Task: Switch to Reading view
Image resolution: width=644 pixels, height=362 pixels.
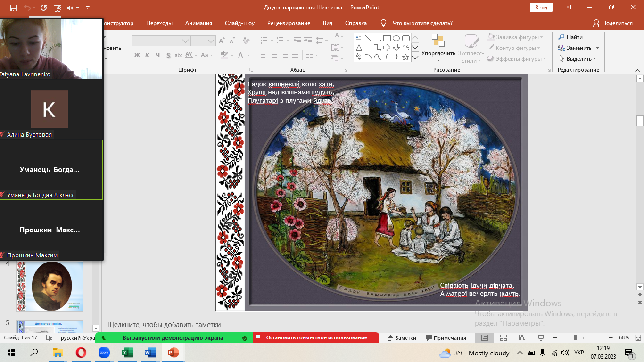Action: [x=522, y=338]
